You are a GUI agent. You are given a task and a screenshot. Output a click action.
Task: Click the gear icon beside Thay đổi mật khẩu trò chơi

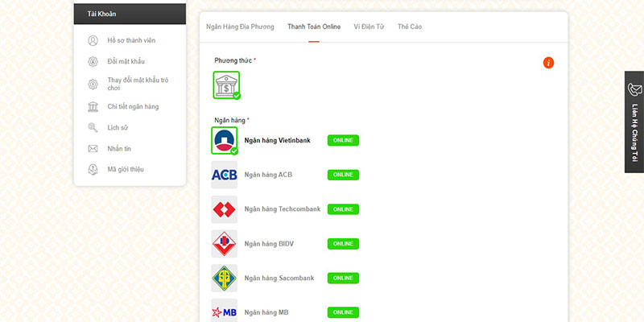93,85
